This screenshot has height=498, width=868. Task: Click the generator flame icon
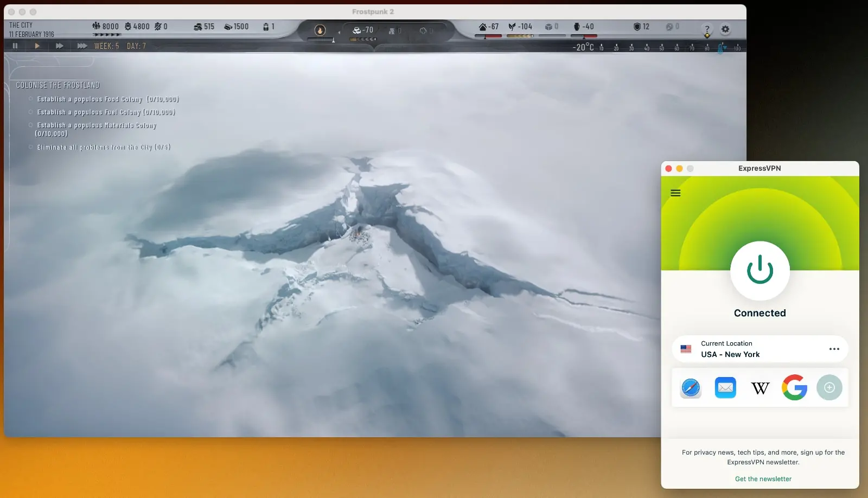[320, 30]
